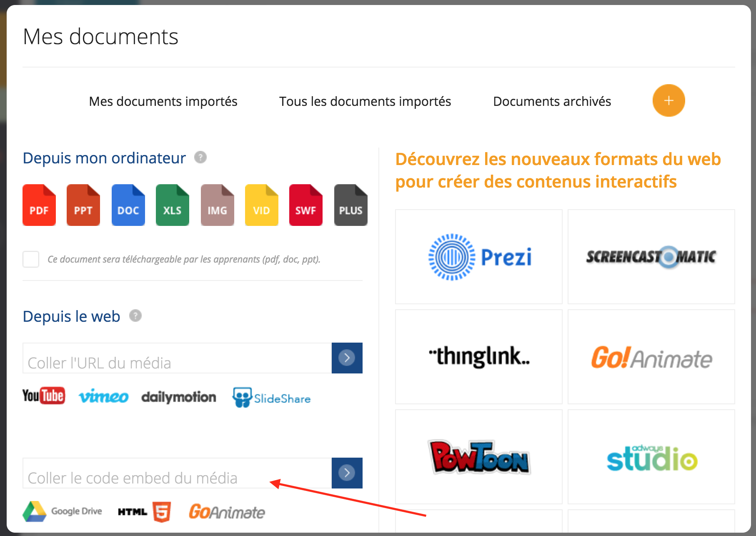The height and width of the screenshot is (536, 756).
Task: Click the Google Drive logo
Action: [63, 511]
